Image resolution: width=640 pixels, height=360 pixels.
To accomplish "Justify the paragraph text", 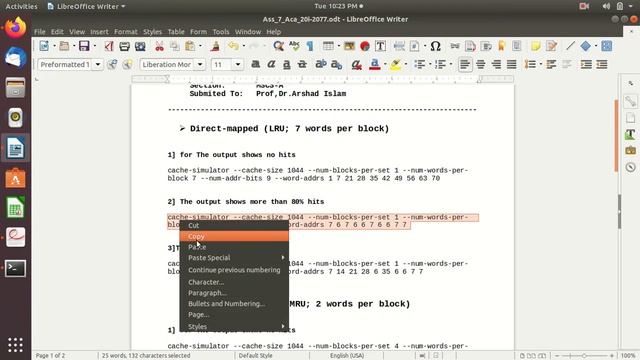I will [x=512, y=64].
